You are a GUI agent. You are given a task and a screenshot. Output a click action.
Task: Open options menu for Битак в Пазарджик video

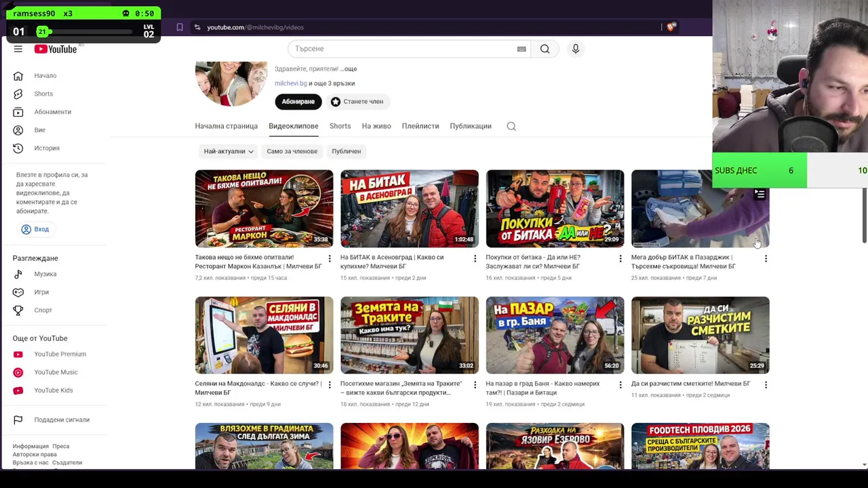pos(766,258)
